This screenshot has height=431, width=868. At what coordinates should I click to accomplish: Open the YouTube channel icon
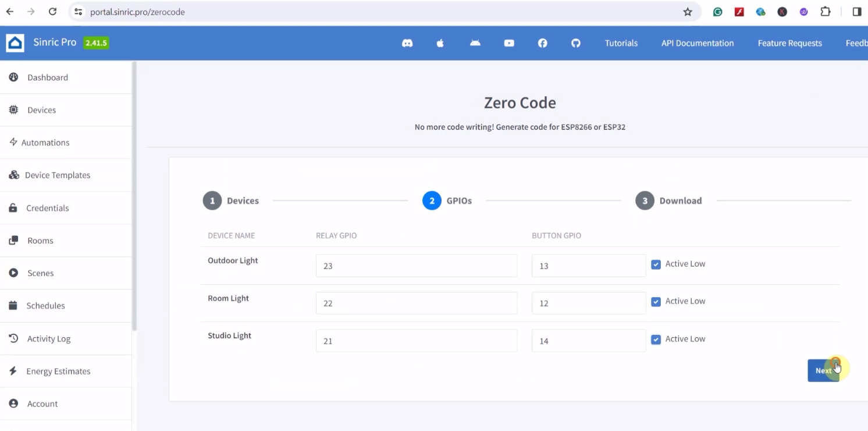pos(508,43)
